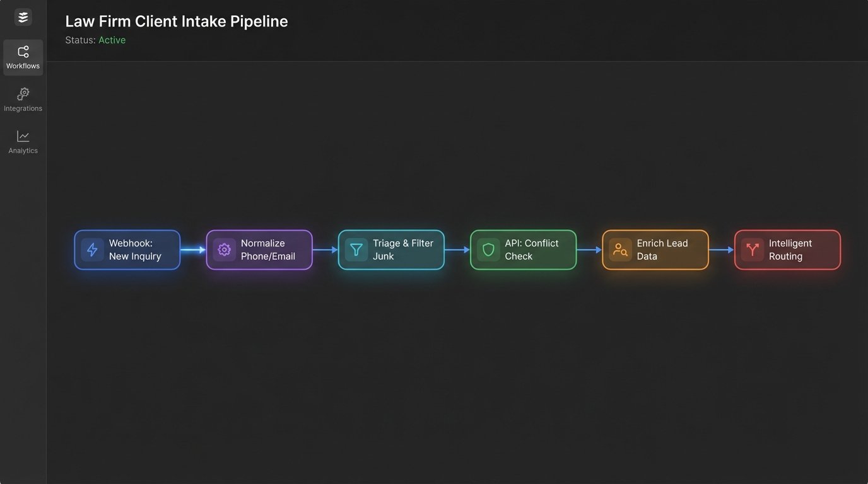Switch to the Analytics section
This screenshot has width=868, height=484.
tap(23, 142)
